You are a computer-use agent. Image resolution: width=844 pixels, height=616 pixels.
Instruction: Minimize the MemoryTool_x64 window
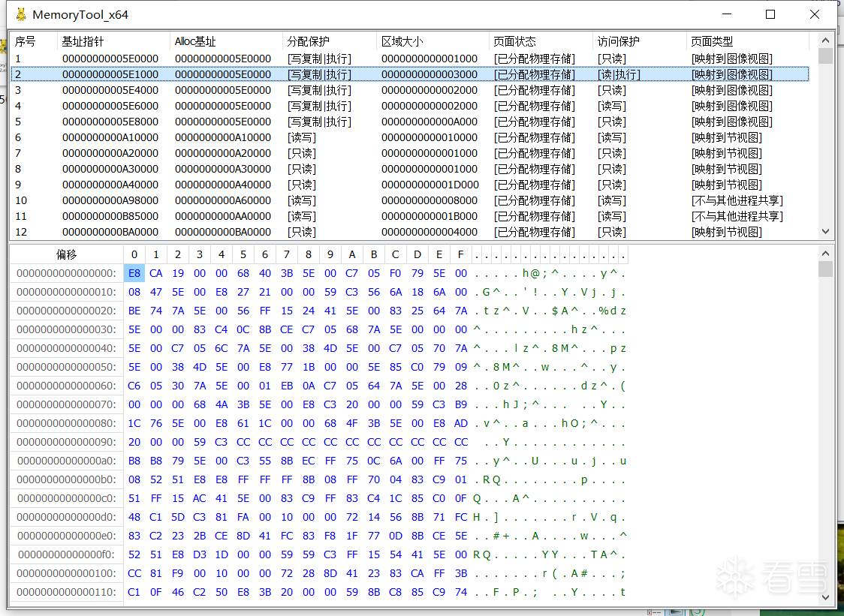tap(727, 14)
